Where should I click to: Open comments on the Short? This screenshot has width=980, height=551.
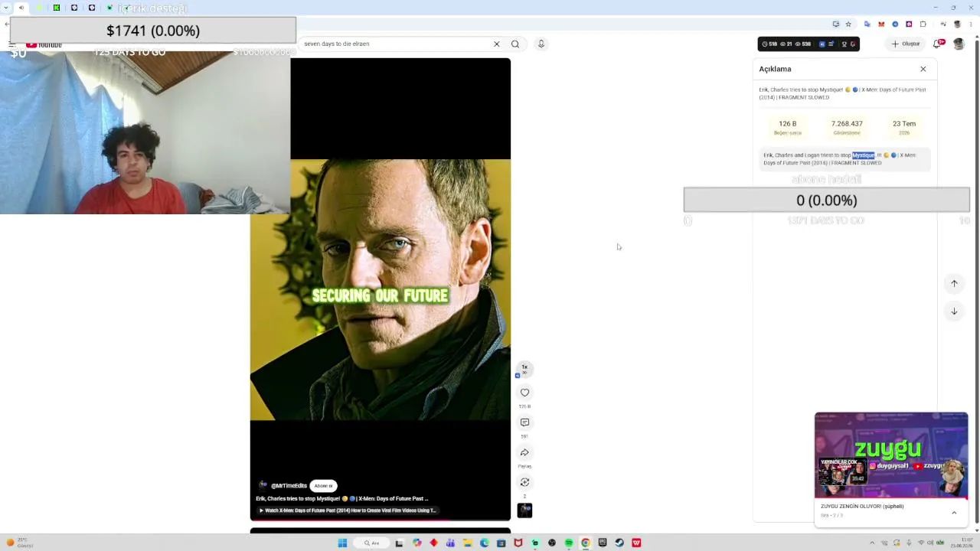click(524, 422)
